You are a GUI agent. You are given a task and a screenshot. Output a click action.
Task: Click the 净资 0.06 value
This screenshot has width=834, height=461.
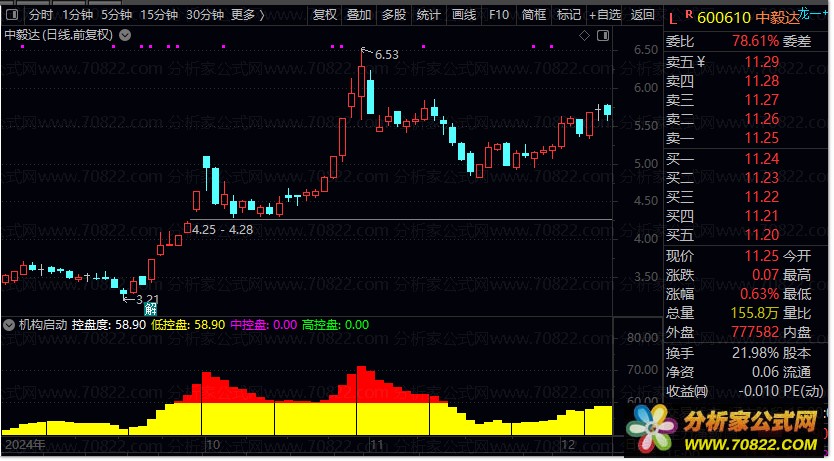(x=765, y=372)
